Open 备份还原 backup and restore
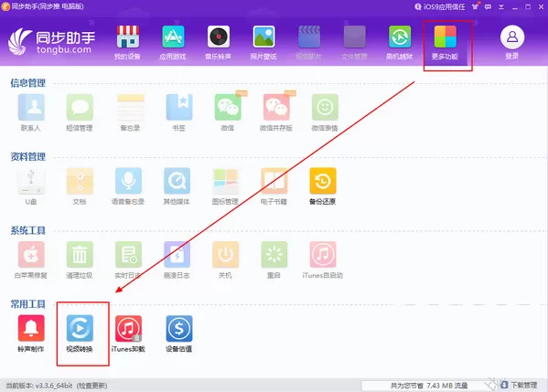 [323, 186]
